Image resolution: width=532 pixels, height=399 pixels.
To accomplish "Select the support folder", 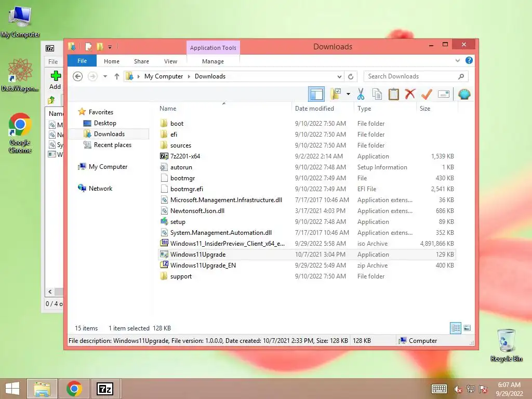I will [307, 276].
